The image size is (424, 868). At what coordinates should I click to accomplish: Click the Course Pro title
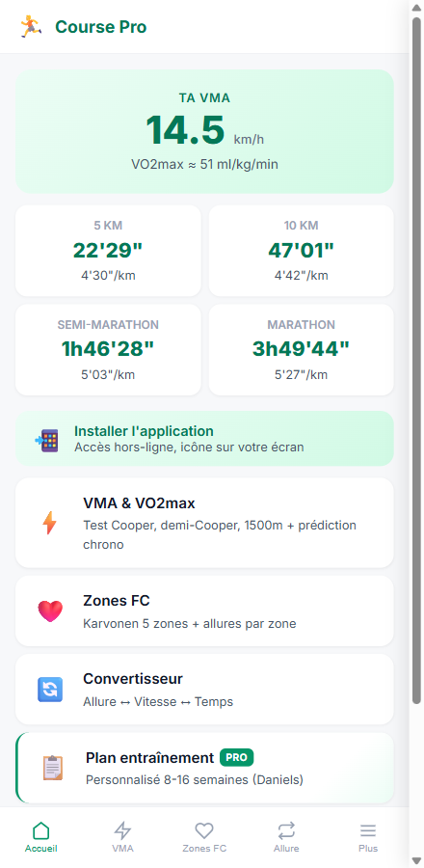tap(100, 27)
